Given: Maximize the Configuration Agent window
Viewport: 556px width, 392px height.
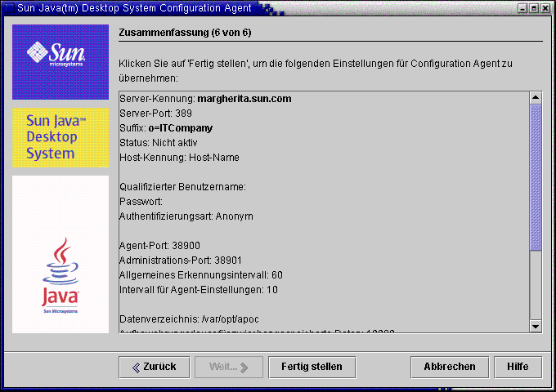Looking at the screenshot, I should (534, 8).
